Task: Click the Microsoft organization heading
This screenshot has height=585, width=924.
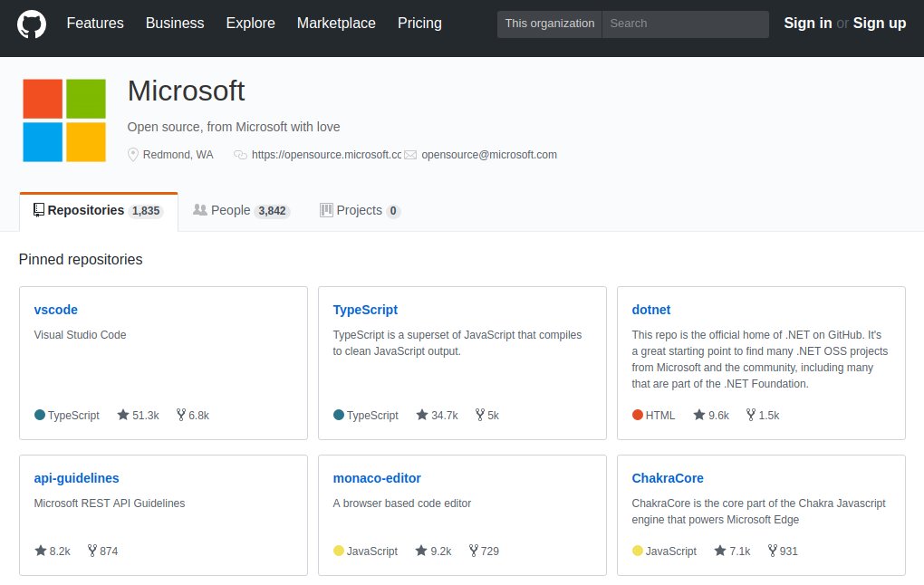Action: click(x=187, y=91)
